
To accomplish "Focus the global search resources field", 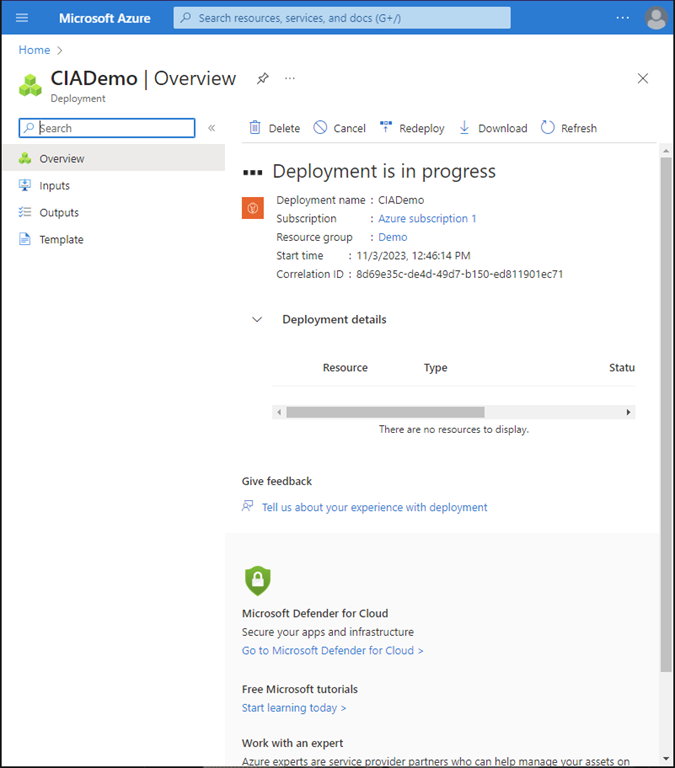I will click(x=342, y=18).
